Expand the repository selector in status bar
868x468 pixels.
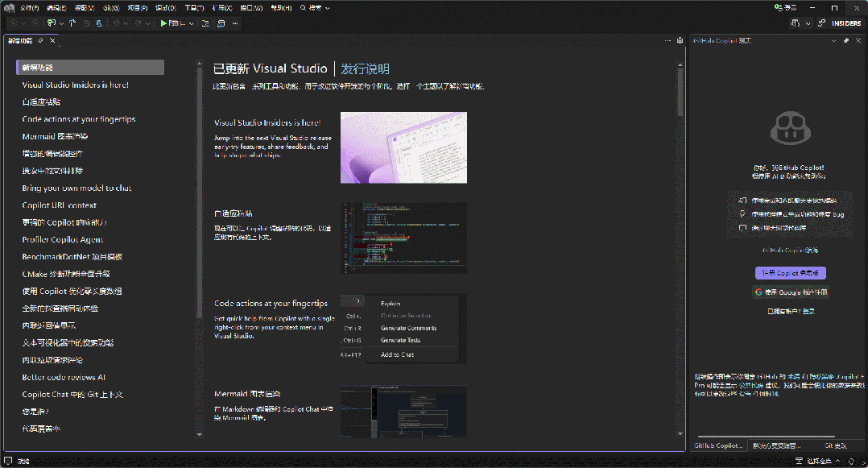pyautogui.click(x=820, y=461)
